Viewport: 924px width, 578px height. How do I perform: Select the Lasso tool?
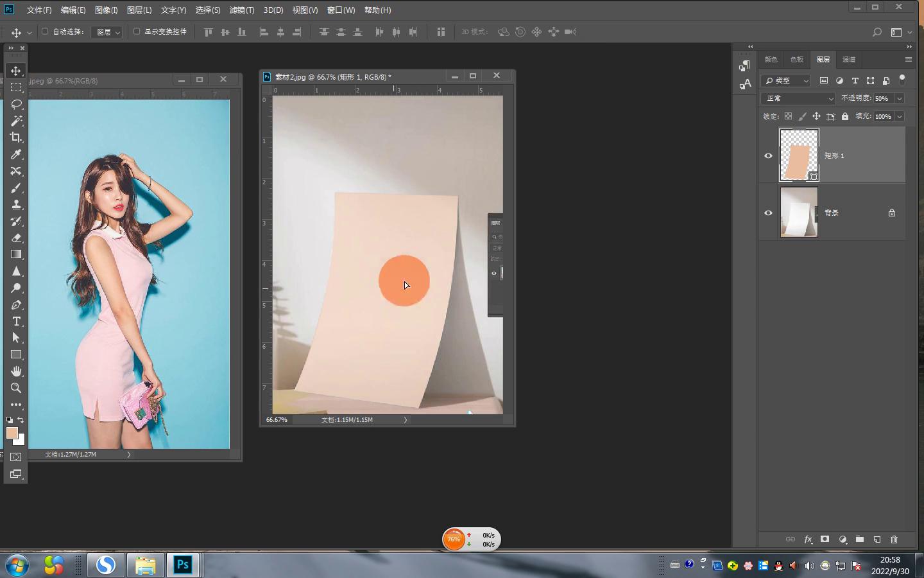coord(16,104)
